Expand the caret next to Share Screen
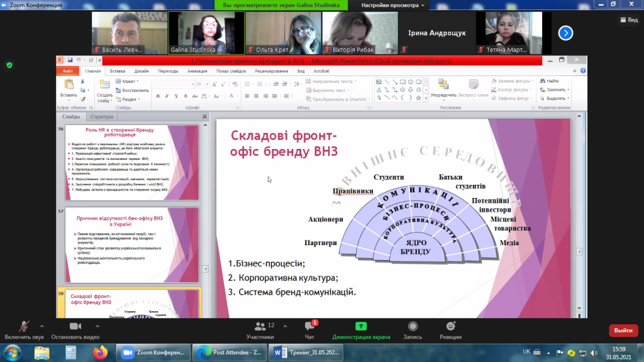The width and height of the screenshot is (644, 362). coord(380,326)
